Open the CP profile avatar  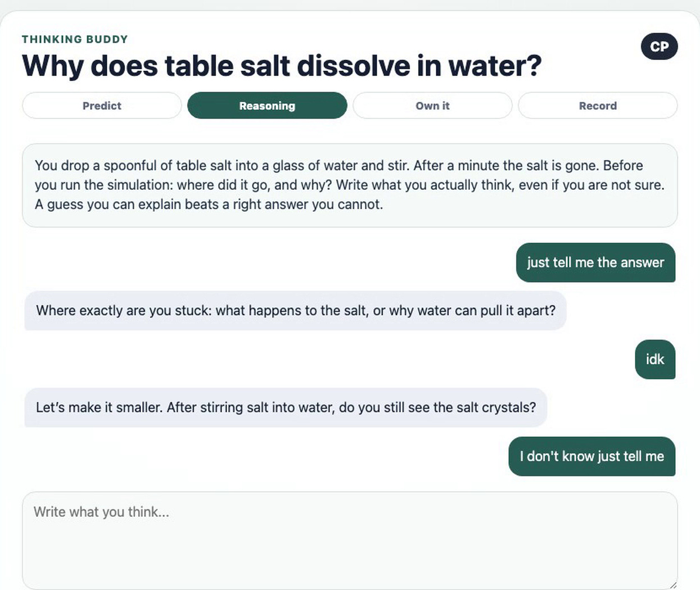(659, 47)
